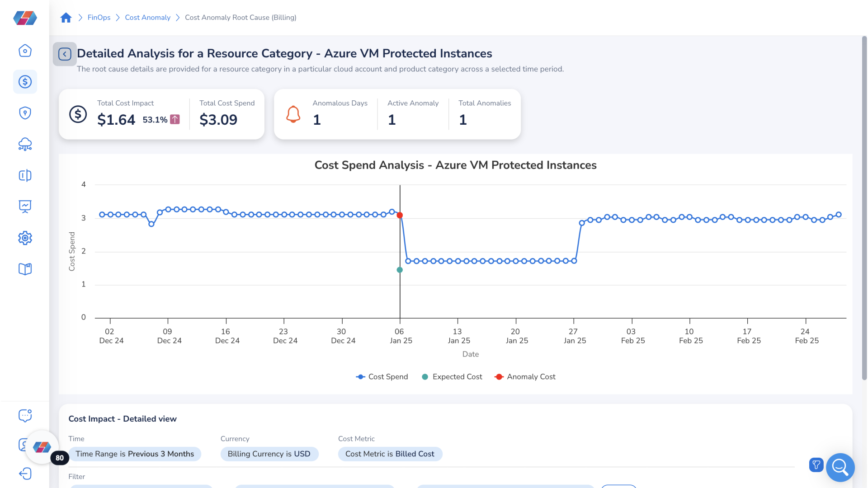Open the Settings gear in sidebar
The width and height of the screenshot is (868, 488).
tap(25, 238)
